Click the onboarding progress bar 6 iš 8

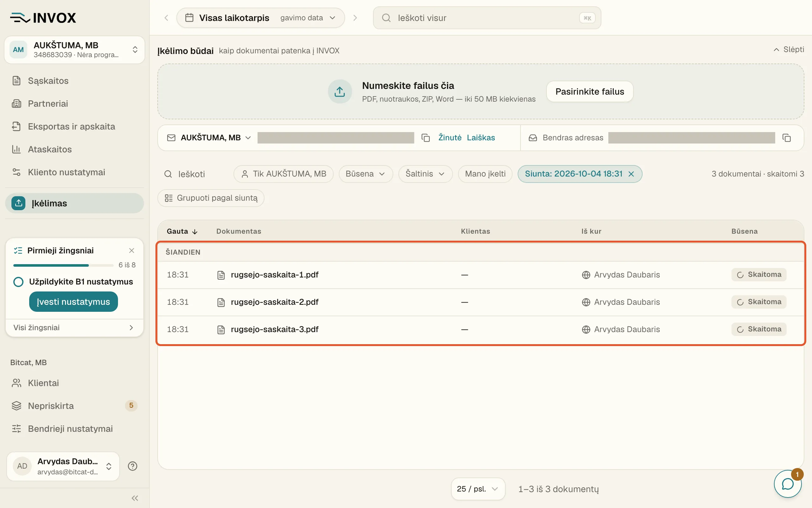pyautogui.click(x=63, y=265)
